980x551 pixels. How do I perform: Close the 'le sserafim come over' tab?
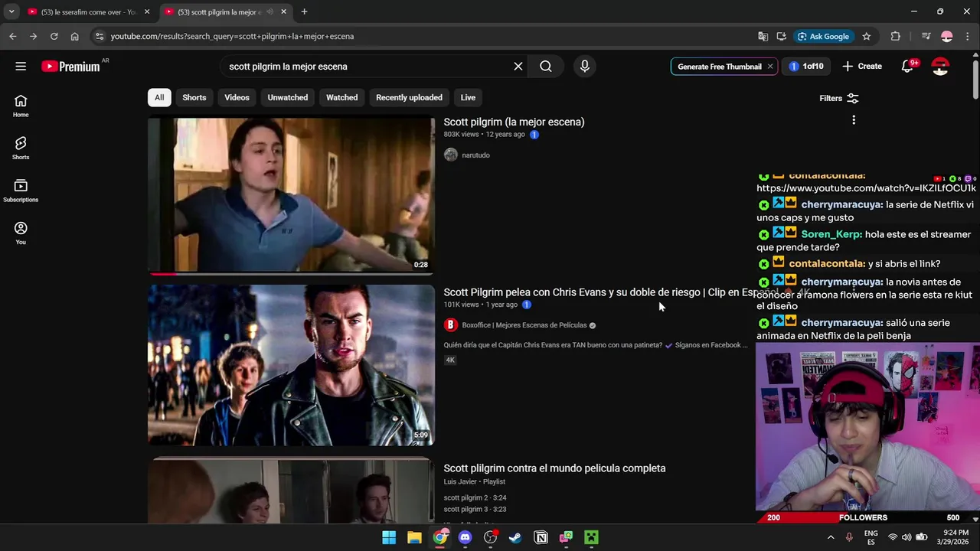pyautogui.click(x=147, y=12)
